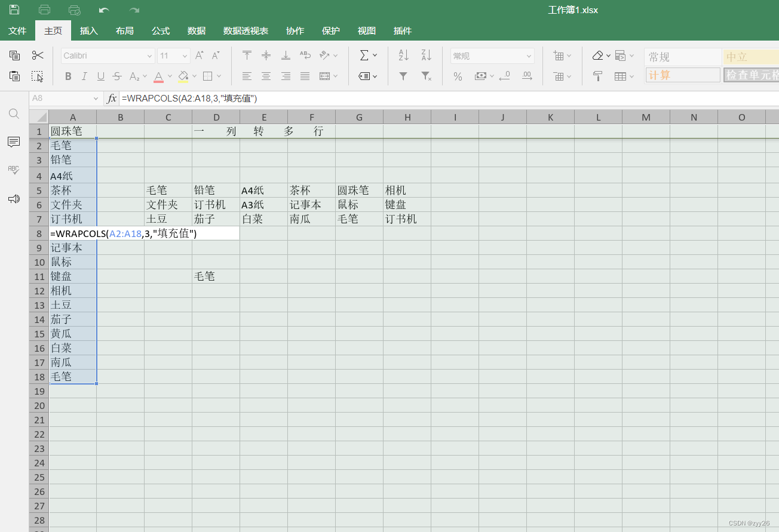779x532 pixels.
Task: Toggle italic formatting
Action: 84,76
